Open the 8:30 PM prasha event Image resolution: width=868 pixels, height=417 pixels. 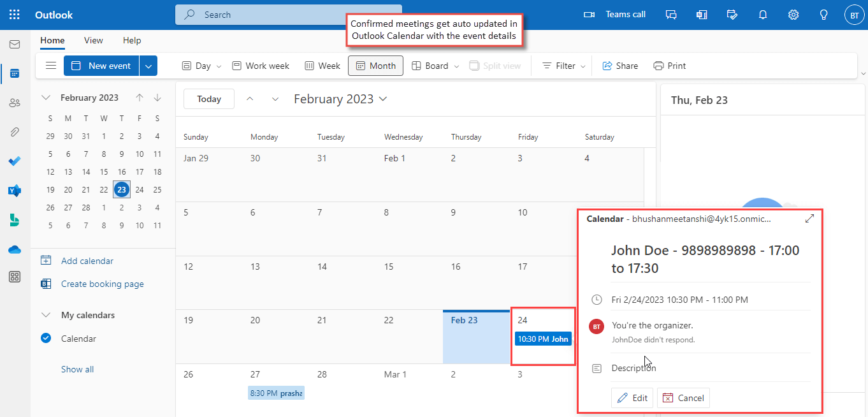coord(276,393)
